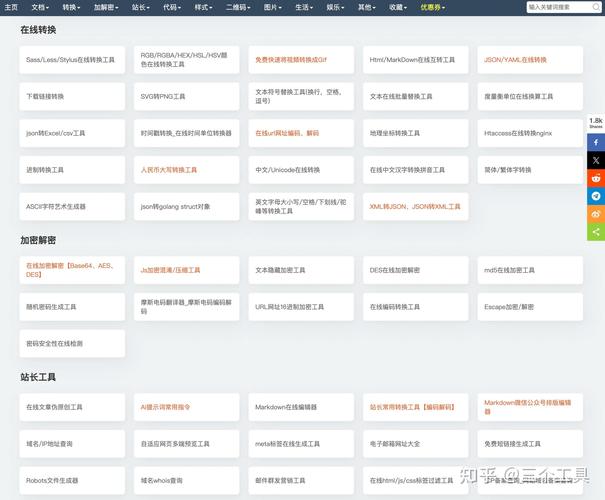Share page on Facebook sidebar icon

point(596,142)
